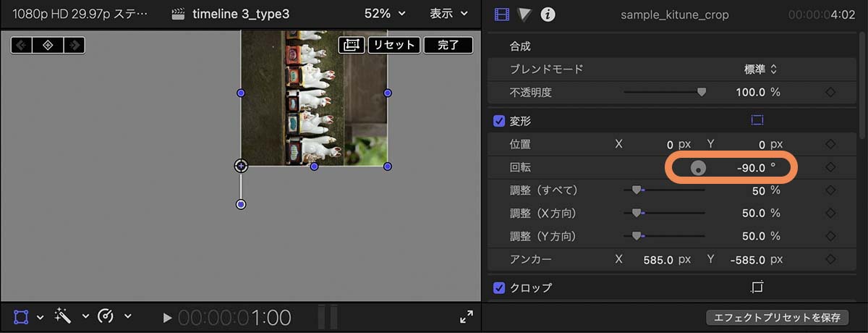868x333 pixels.
Task: Click the timeline 3_type3 title
Action: [x=241, y=14]
